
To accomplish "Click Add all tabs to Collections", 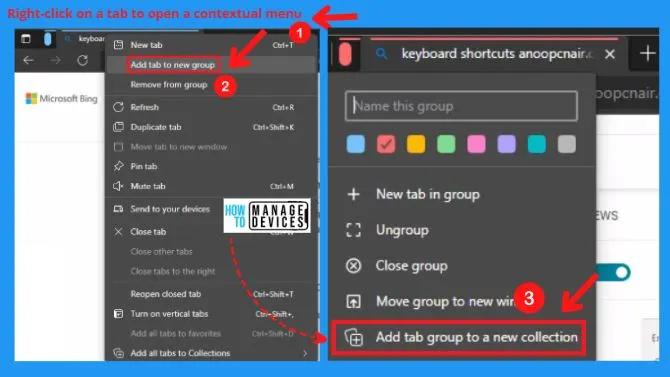I will point(180,353).
